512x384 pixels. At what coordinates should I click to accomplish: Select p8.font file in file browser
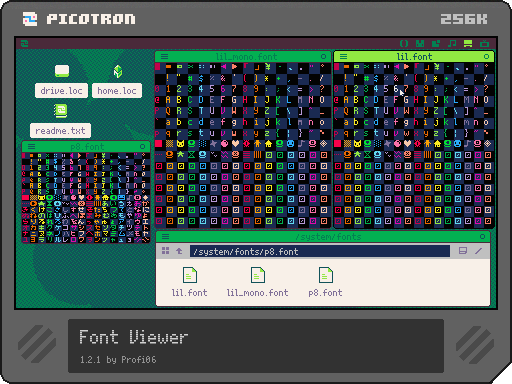[325, 282]
